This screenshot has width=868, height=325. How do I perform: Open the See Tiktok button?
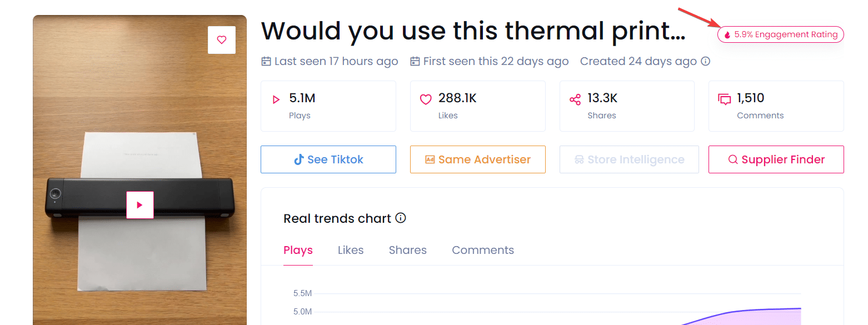pyautogui.click(x=328, y=159)
